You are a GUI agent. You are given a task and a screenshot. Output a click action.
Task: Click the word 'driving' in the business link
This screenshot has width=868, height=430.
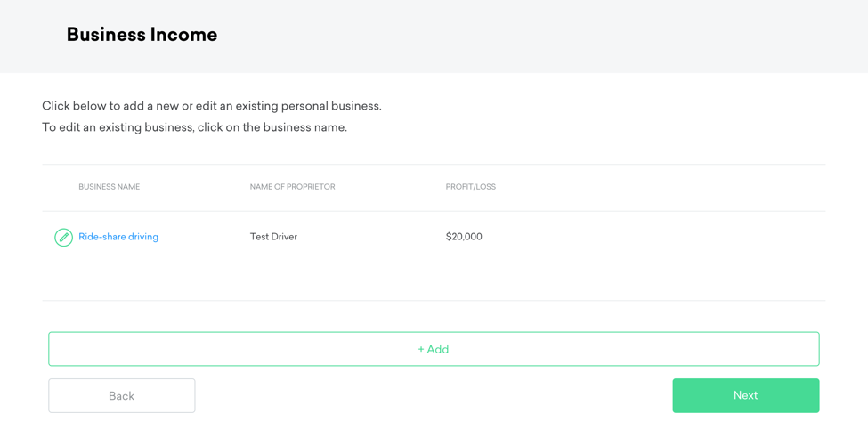(142, 237)
